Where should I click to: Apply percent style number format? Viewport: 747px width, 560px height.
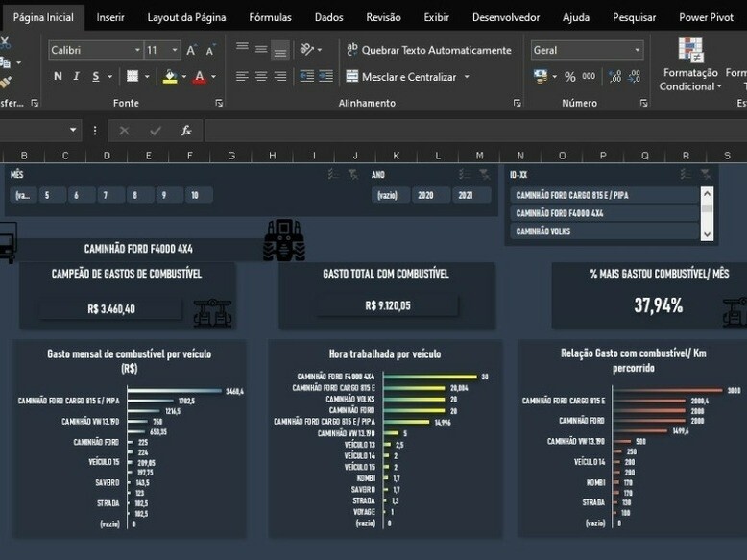tap(569, 77)
